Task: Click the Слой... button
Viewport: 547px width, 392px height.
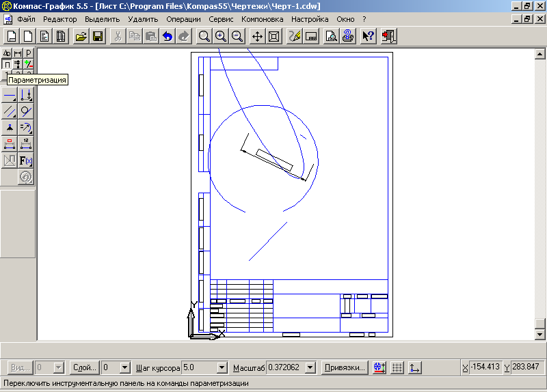Action: [x=84, y=367]
